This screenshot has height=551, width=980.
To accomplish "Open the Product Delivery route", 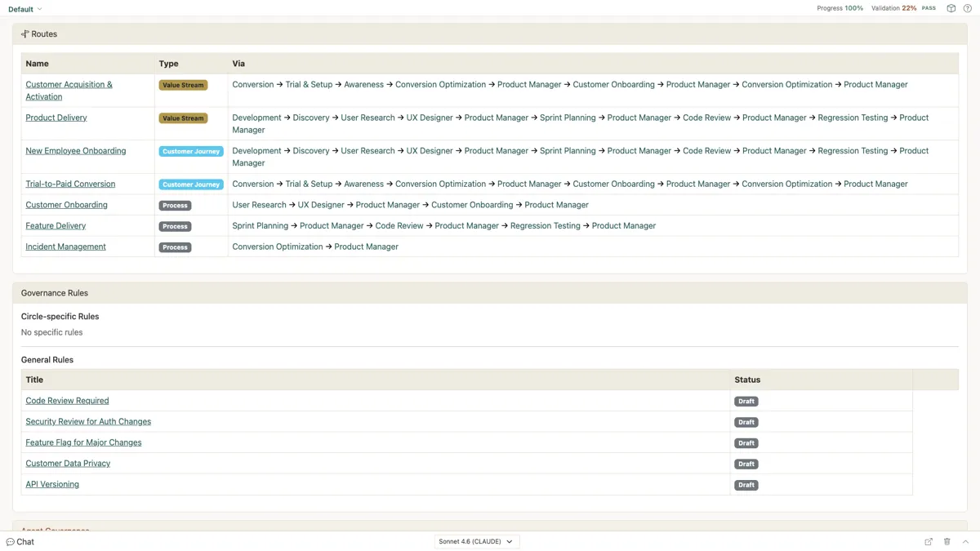I will pos(56,118).
